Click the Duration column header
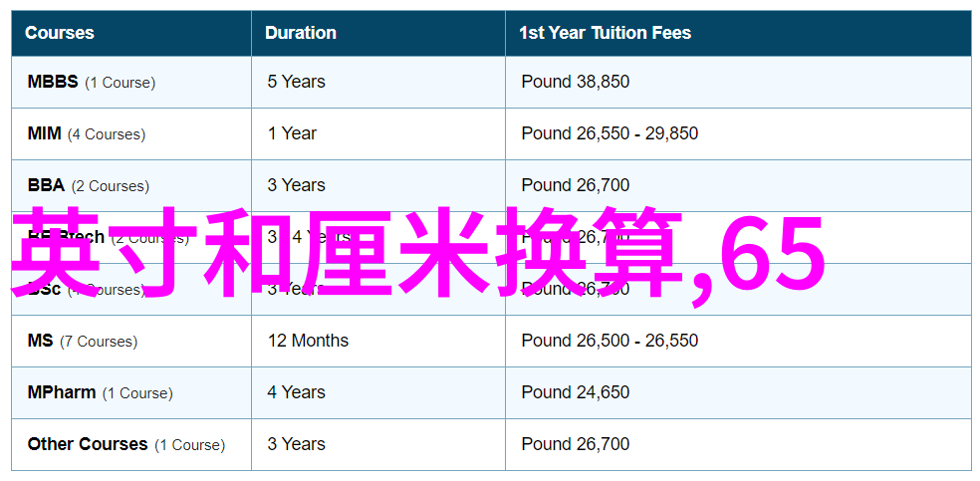This screenshot has width=980, height=481. (x=300, y=33)
